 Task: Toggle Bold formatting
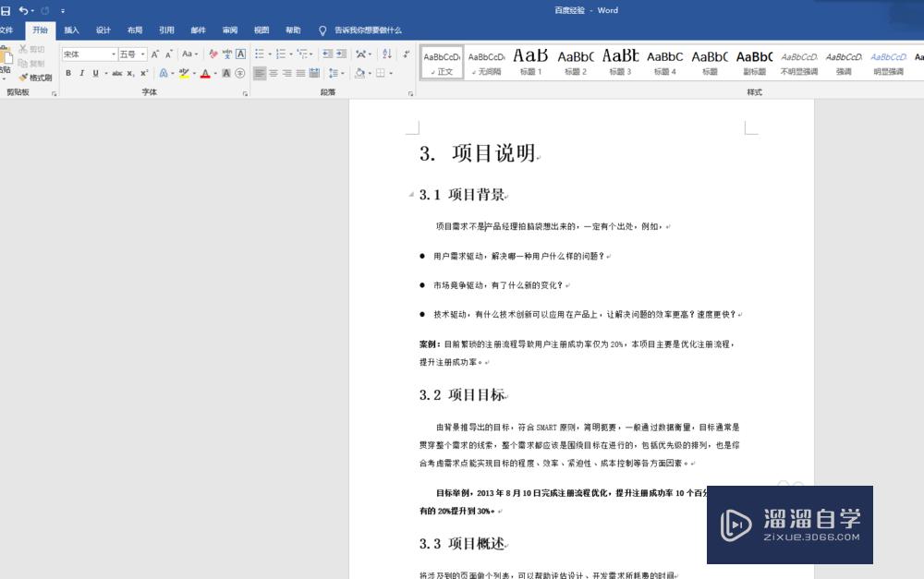[68, 73]
